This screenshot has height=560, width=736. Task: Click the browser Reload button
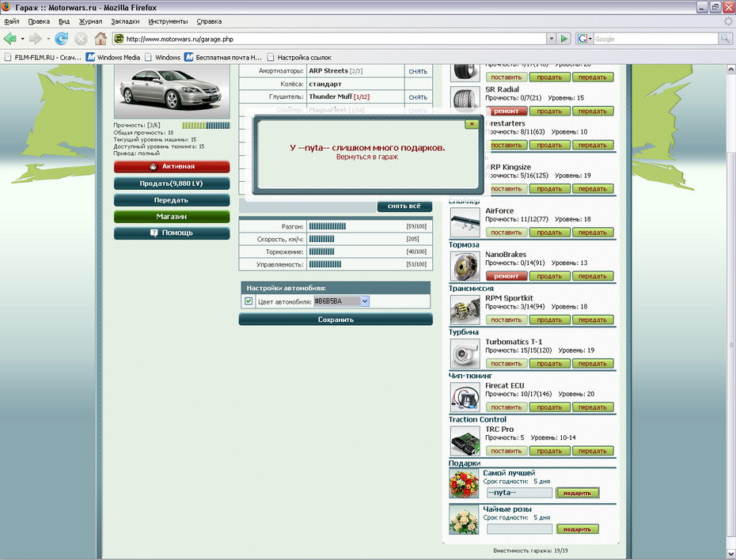coord(61,38)
